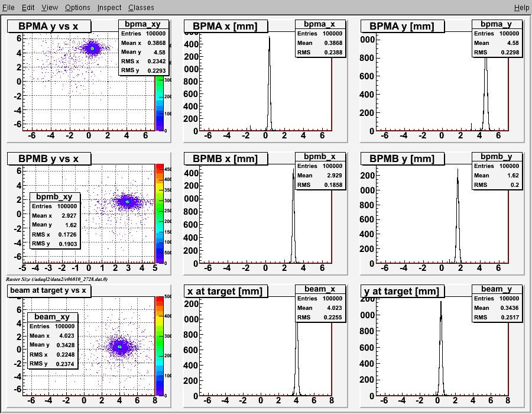Open the Edit menu
This screenshot has height=414, width=532.
pos(28,8)
